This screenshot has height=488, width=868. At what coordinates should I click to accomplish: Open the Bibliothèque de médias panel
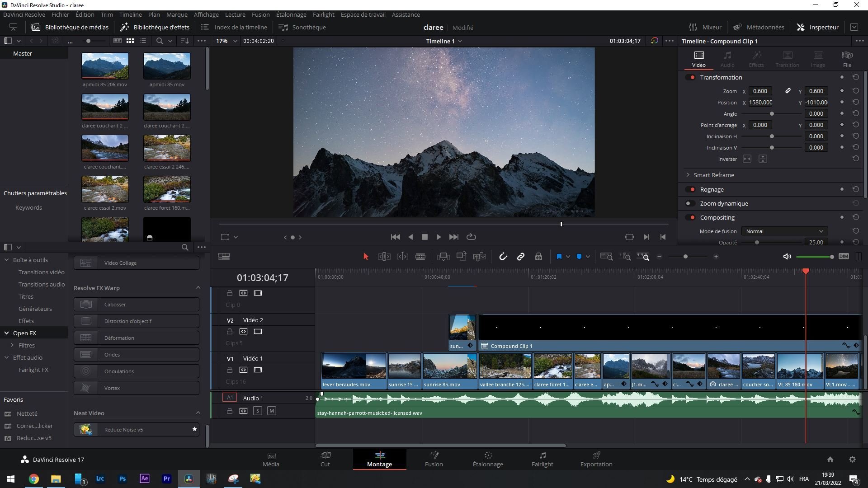[70, 27]
